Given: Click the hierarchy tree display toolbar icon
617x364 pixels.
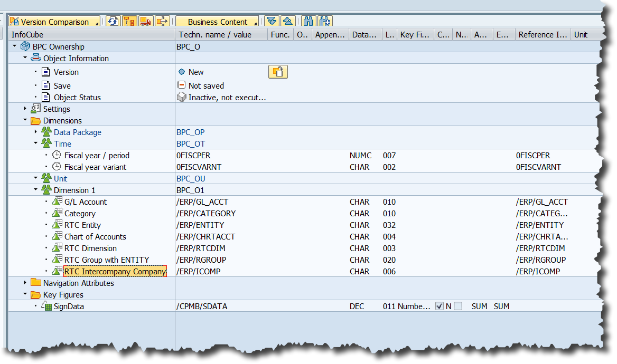Looking at the screenshot, I should pyautogui.click(x=129, y=22).
